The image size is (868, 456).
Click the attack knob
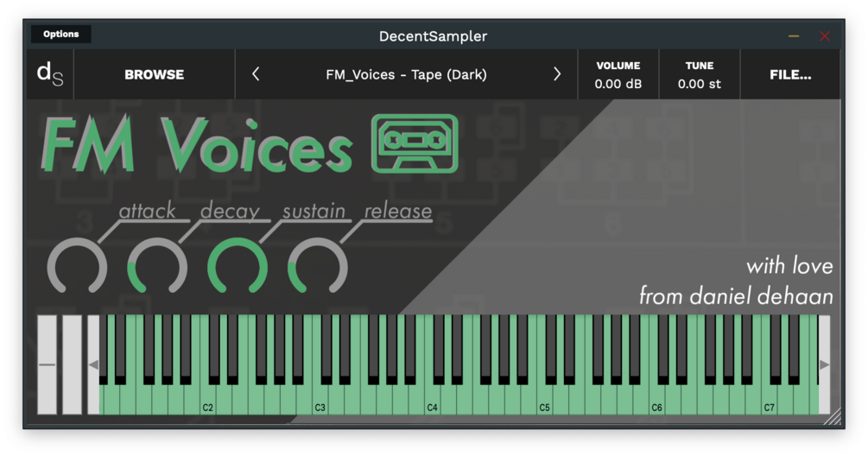77,266
